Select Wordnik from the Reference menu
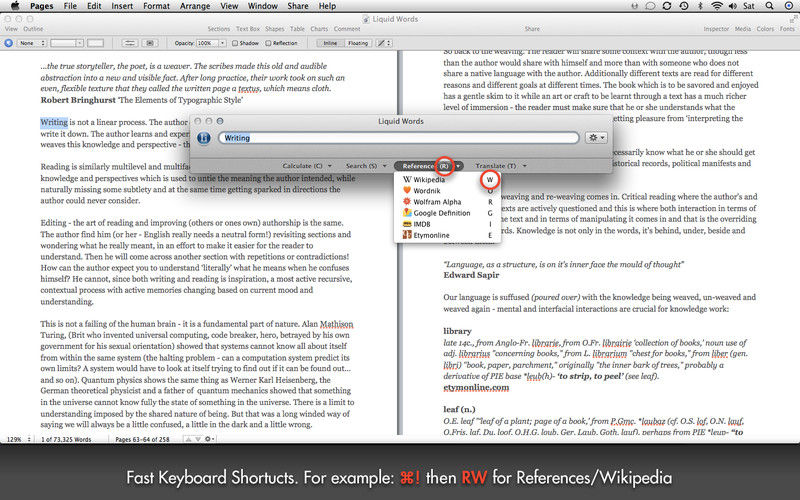Screen dimensions: 800x500 [447, 191]
